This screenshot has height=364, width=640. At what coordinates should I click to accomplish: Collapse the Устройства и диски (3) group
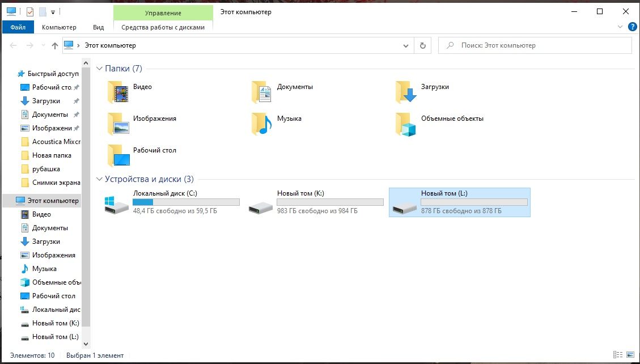[99, 179]
